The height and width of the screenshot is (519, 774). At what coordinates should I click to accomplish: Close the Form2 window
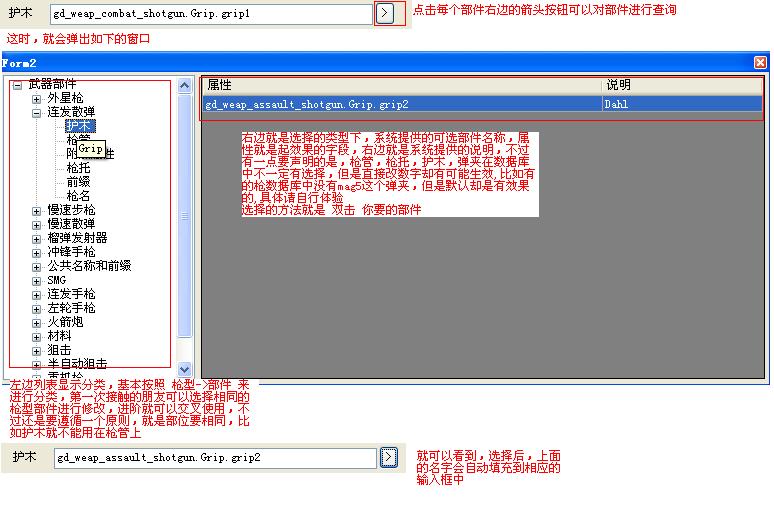[761, 63]
